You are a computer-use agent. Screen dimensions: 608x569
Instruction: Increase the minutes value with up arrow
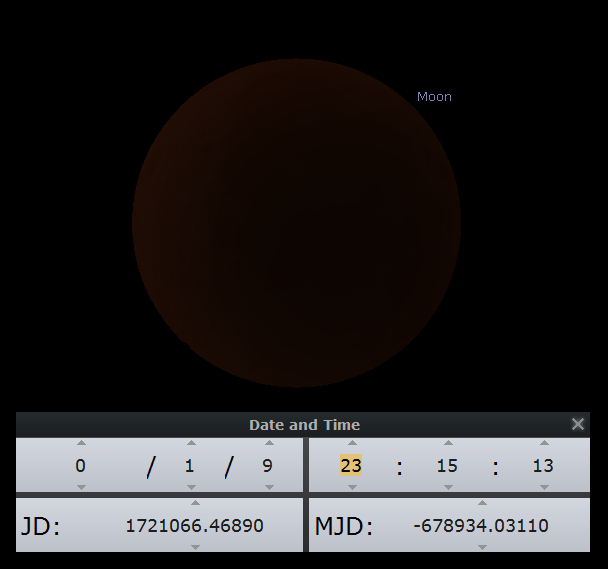pos(448,443)
